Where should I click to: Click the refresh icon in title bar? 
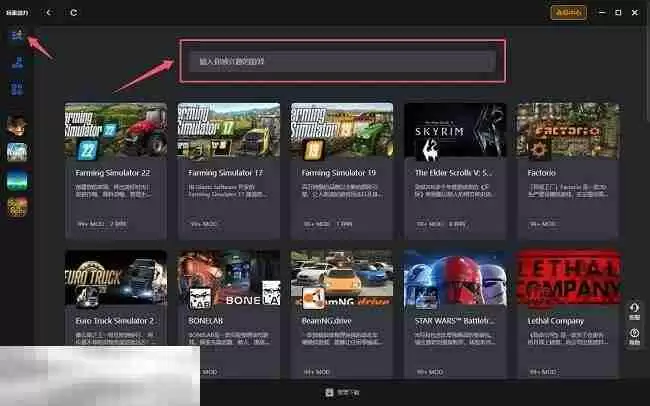click(x=73, y=12)
